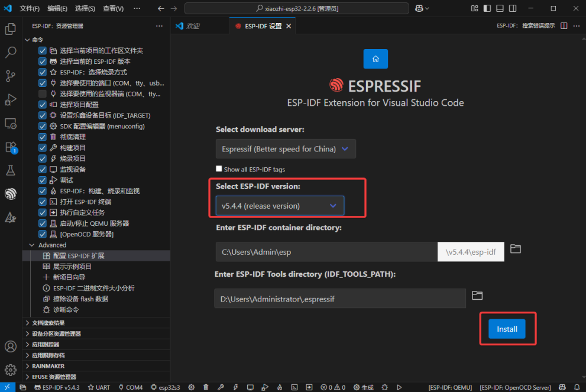
Task: Open Run and Debug view
Action: click(x=11, y=99)
